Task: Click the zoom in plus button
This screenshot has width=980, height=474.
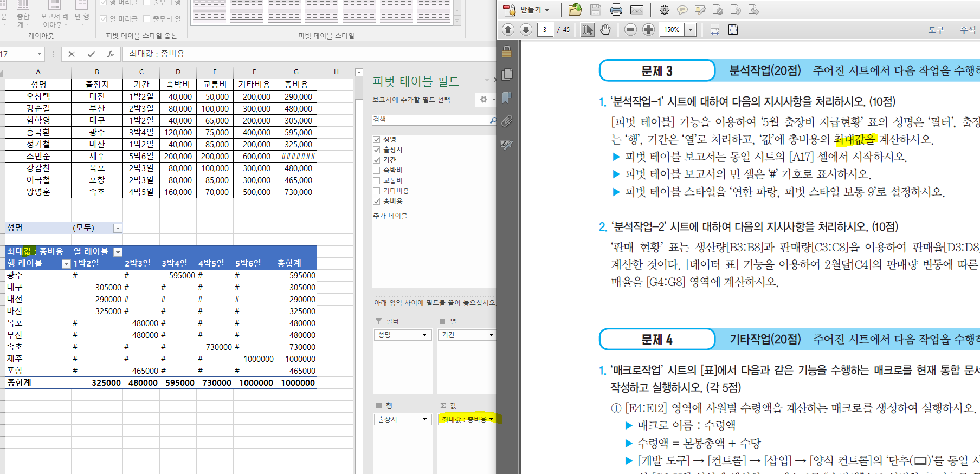Action: (x=648, y=30)
